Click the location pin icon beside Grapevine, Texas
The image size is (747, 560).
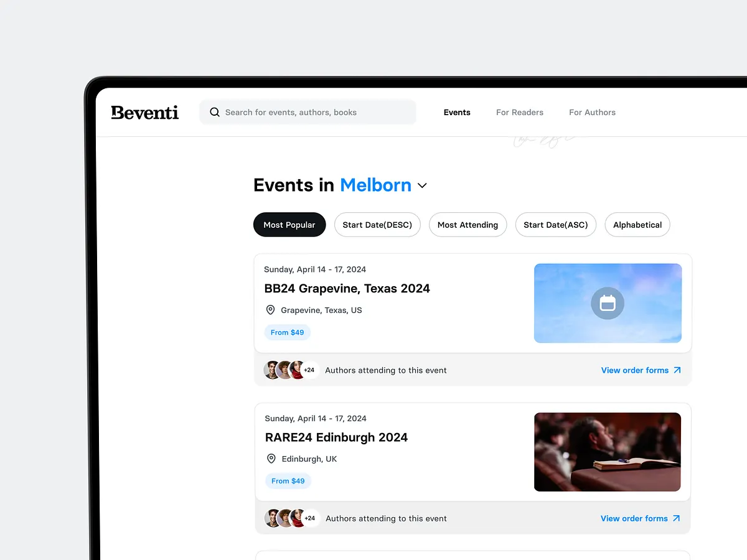270,309
